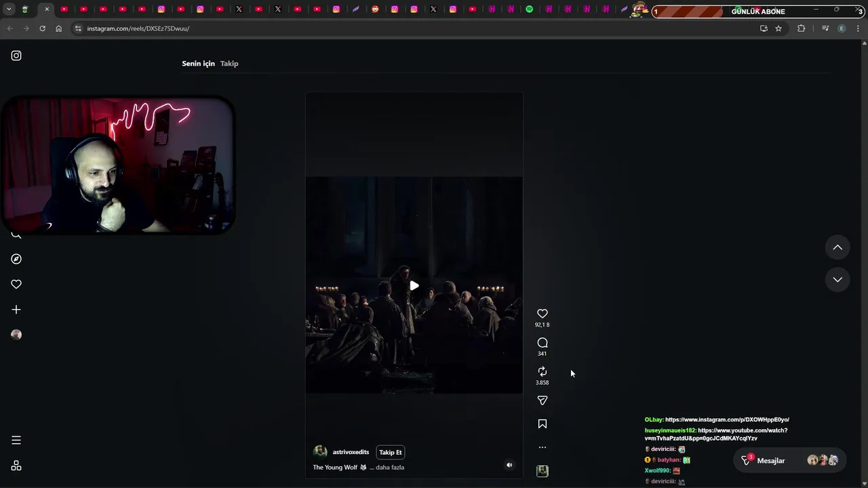Click OLbay's instagram.com chat link
868x488 pixels.
(727, 420)
